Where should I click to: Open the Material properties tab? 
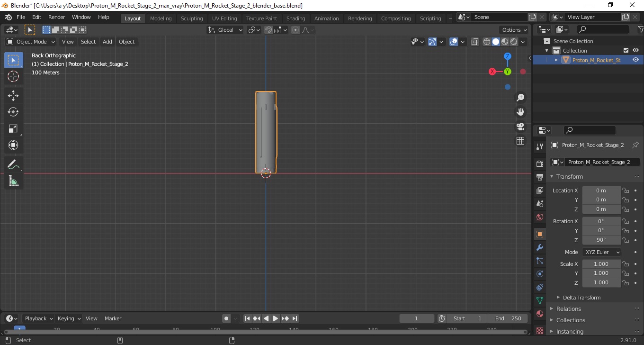pyautogui.click(x=539, y=314)
